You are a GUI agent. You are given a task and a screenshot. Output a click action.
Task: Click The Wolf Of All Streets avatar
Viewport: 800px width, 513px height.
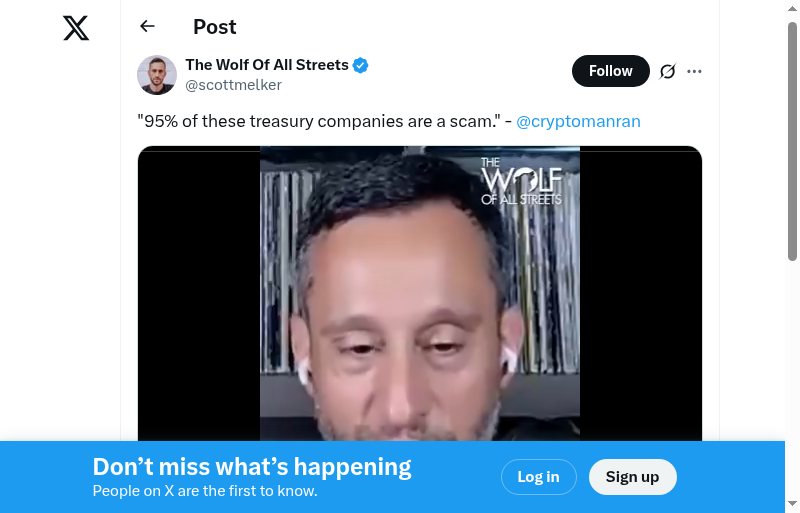coord(157,75)
